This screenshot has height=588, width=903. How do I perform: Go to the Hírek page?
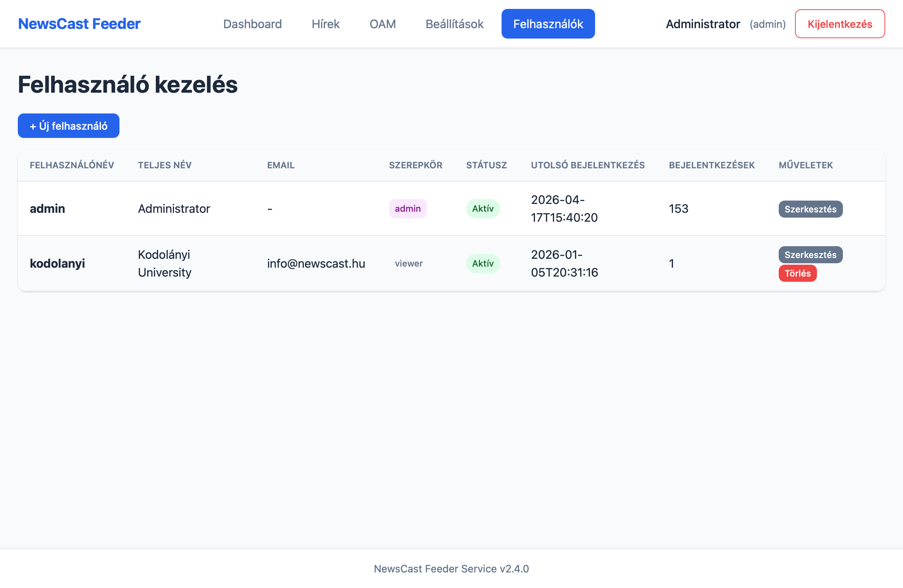[325, 24]
